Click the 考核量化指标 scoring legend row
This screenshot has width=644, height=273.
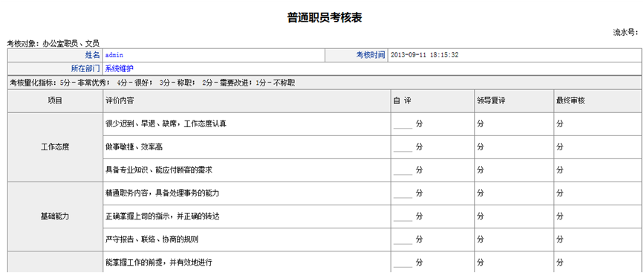(325, 83)
